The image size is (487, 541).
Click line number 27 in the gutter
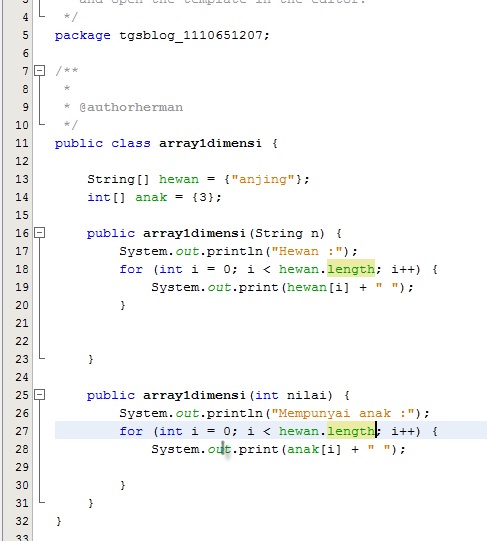(22, 431)
